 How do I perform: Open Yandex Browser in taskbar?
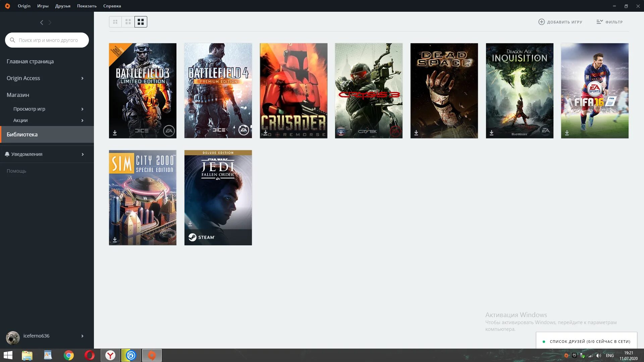(110, 355)
